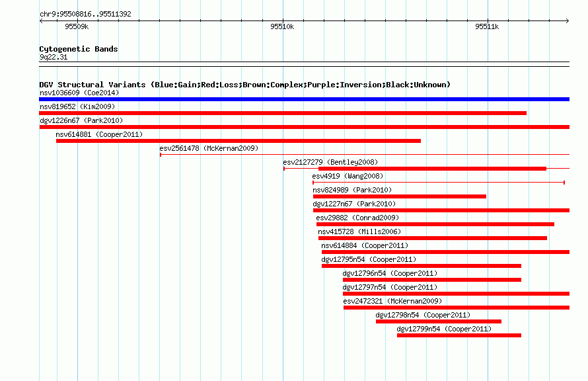Click the DGV Structural Variants track title
Viewport: 588px width, 381px height.
(245, 85)
